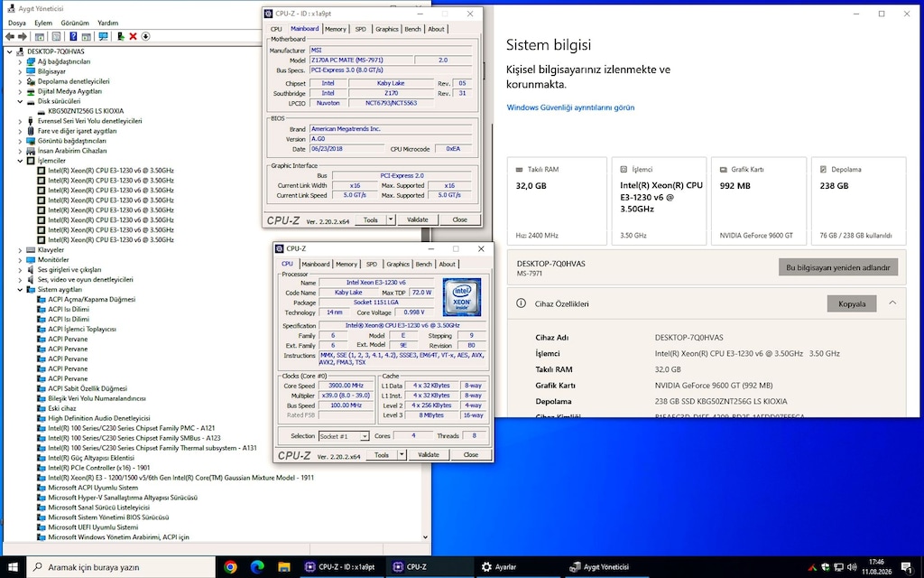Screen dimensions: 924x578
Task: Open Microsoft Edge from the taskbar
Action: [257, 567]
